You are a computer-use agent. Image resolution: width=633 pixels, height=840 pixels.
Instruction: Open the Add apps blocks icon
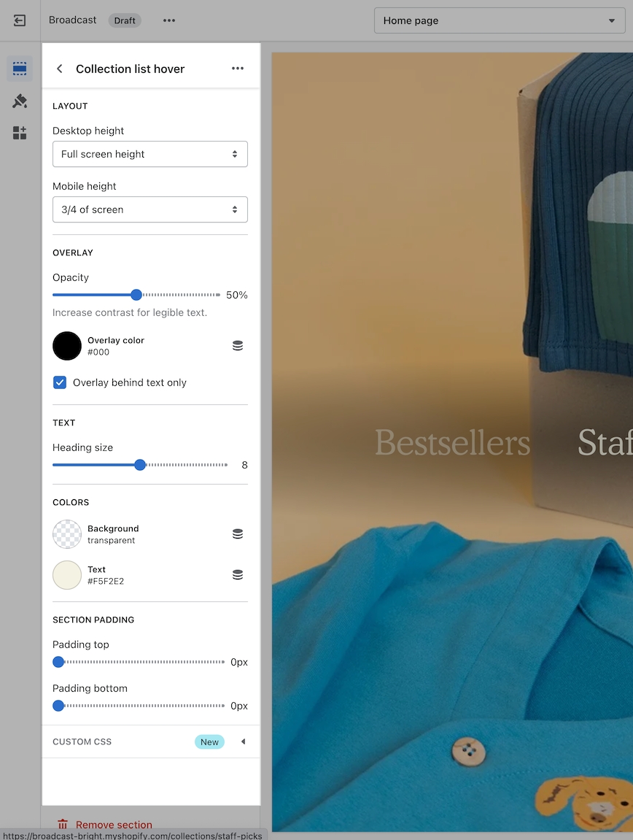coord(20,133)
